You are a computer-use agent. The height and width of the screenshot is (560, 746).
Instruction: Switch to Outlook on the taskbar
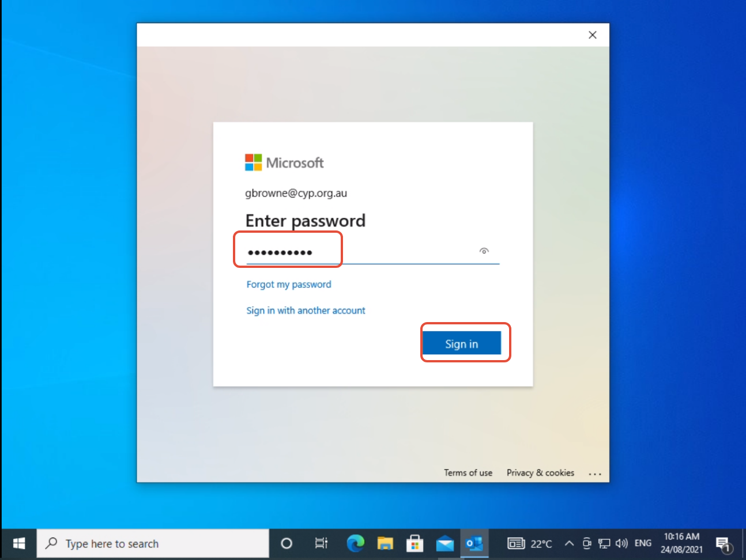point(474,544)
